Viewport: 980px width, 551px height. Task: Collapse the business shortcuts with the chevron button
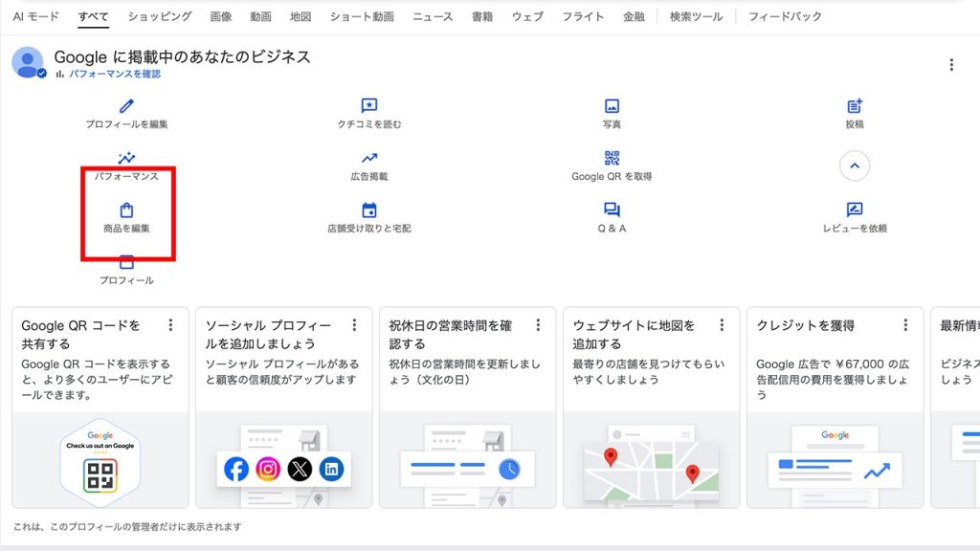853,165
